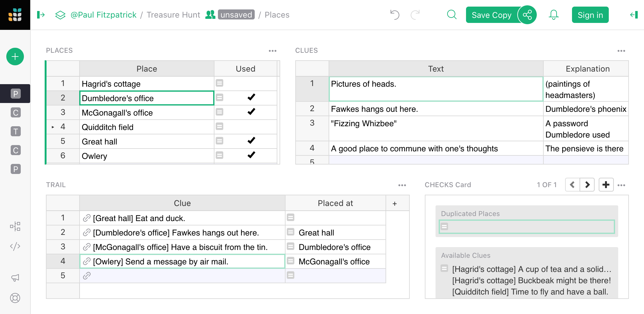The height and width of the screenshot is (314, 644).
Task: Click the undo arrow icon
Action: coord(395,15)
